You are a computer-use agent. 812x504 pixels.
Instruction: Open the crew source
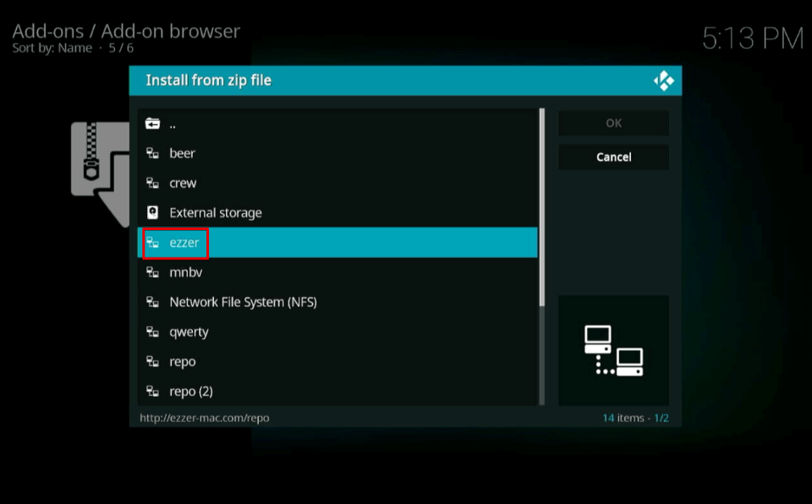coord(337,183)
